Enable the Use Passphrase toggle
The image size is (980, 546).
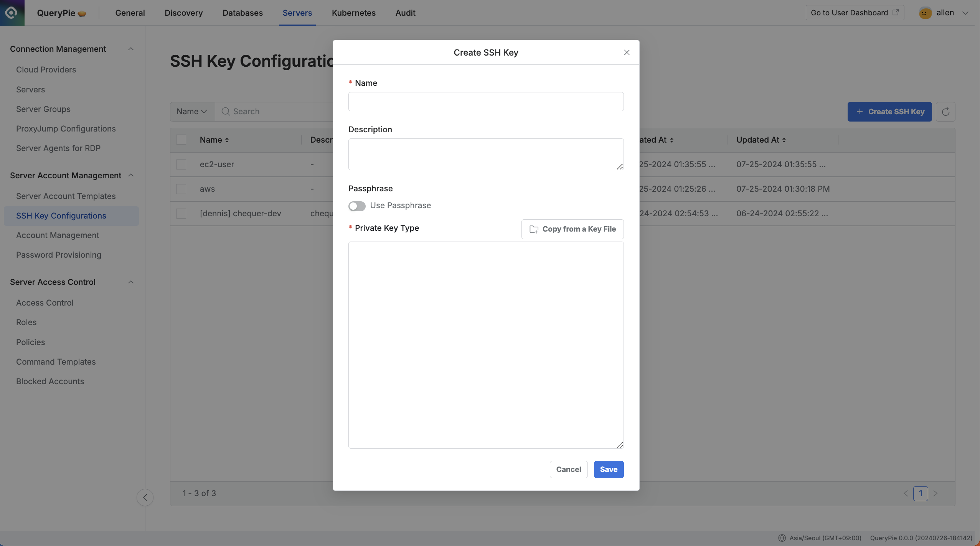[x=357, y=206]
